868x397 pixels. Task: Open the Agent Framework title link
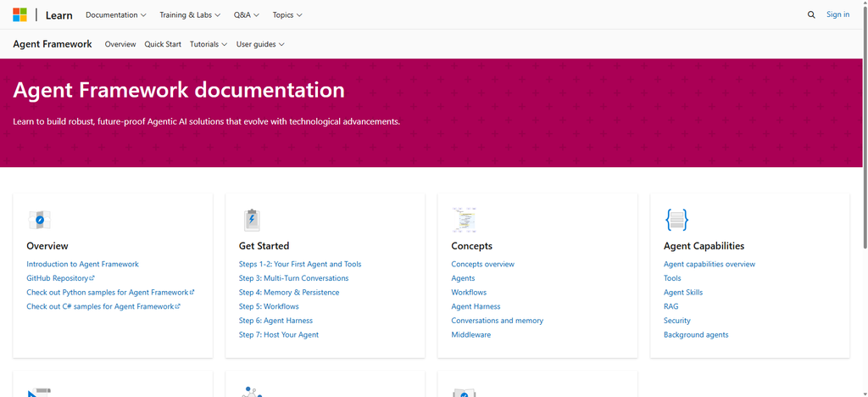(x=53, y=44)
